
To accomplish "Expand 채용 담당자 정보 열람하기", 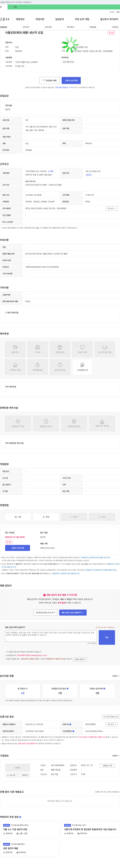I will coord(73,613).
